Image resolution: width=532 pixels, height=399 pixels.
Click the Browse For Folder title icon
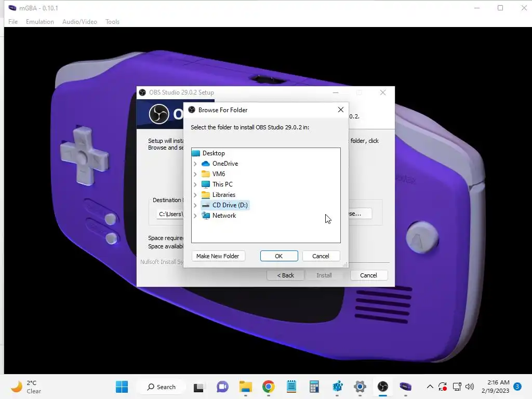pos(192,110)
